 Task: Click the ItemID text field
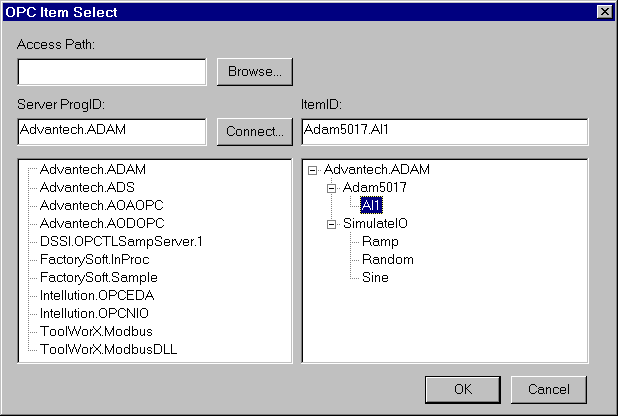(444, 132)
